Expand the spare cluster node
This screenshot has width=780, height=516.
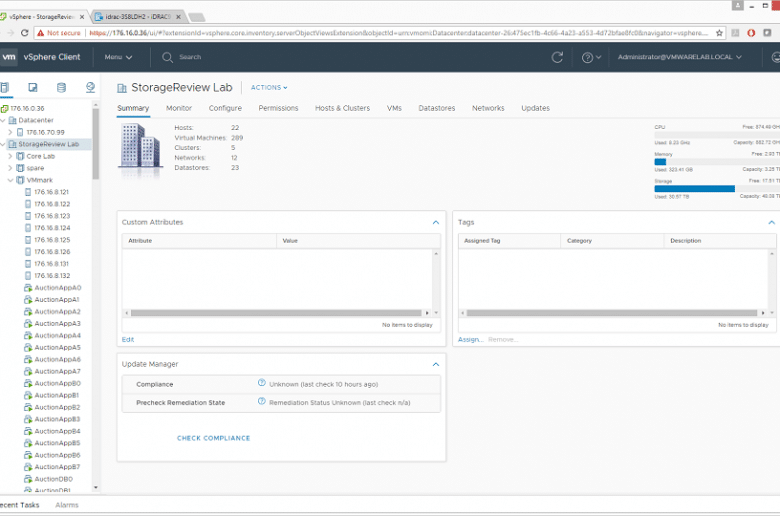tap(10, 168)
